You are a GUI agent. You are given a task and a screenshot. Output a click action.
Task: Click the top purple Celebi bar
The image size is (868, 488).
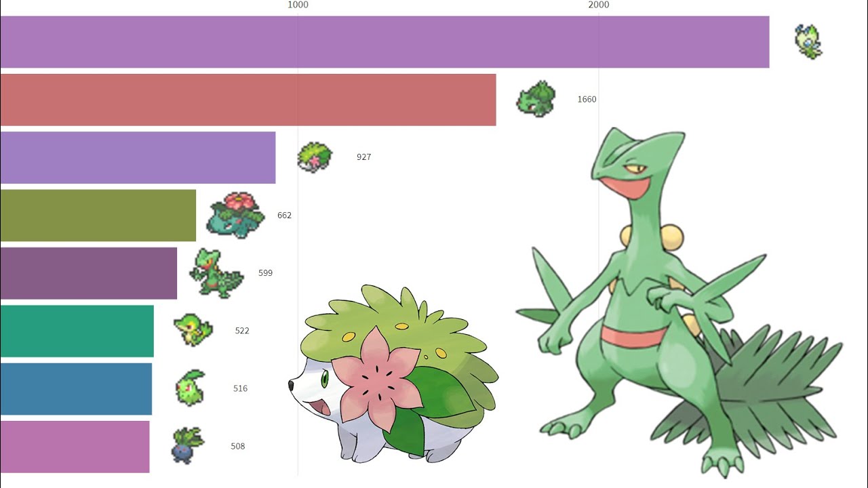pos(384,42)
